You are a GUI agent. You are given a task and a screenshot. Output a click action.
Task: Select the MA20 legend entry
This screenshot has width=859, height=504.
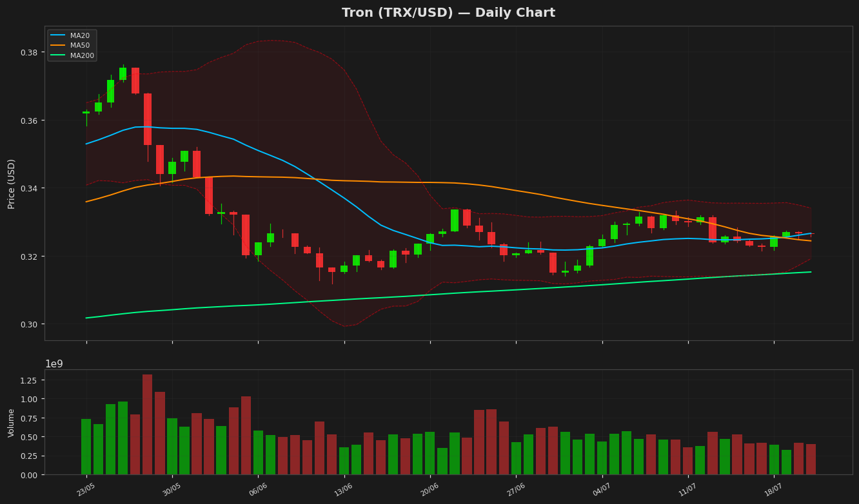click(72, 35)
